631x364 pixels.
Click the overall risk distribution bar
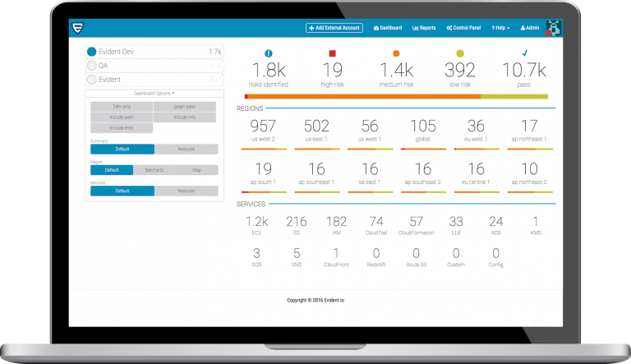click(396, 97)
